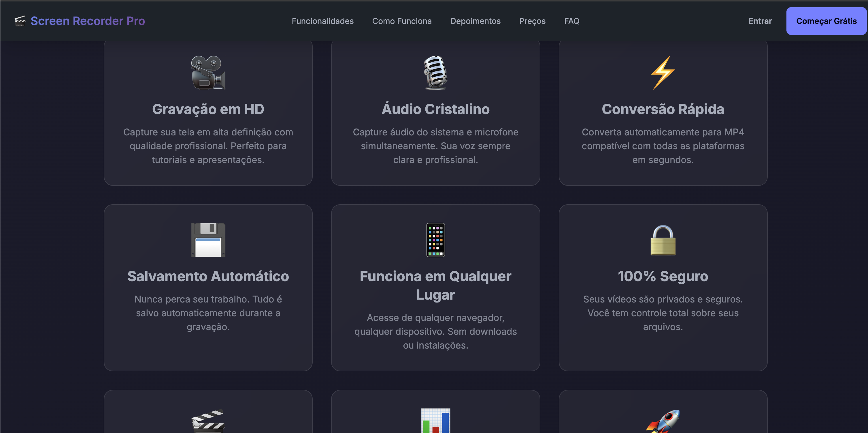The height and width of the screenshot is (433, 868).
Task: Open the FAQ section
Action: pyautogui.click(x=572, y=21)
